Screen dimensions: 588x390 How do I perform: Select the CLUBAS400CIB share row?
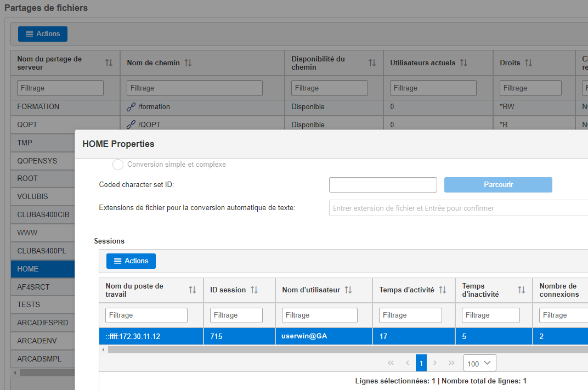[43, 215]
